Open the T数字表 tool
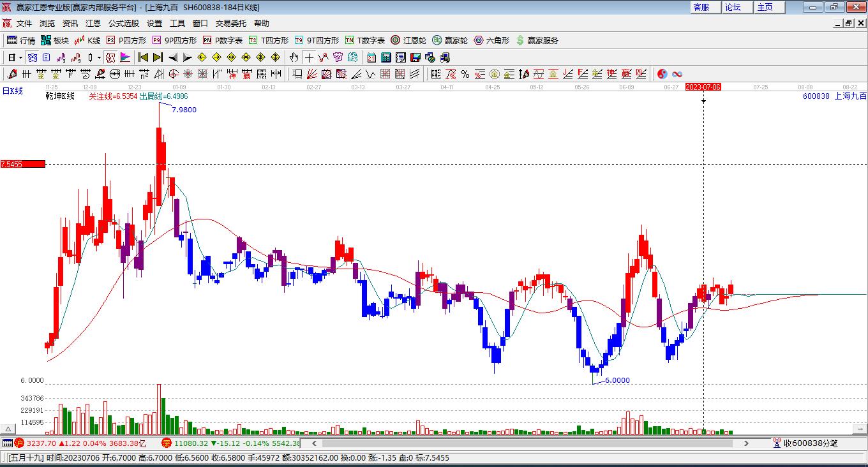Screen dimensions: 868x467 click(x=365, y=40)
